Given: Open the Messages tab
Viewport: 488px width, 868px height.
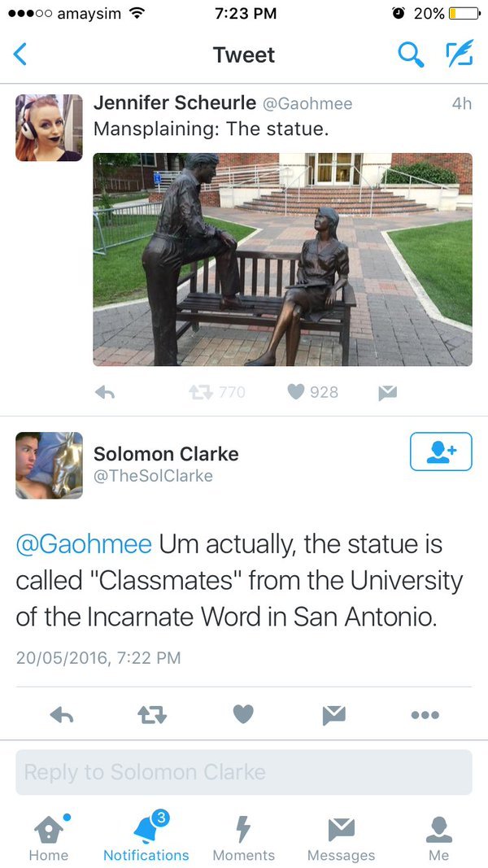Looking at the screenshot, I should click(x=342, y=838).
